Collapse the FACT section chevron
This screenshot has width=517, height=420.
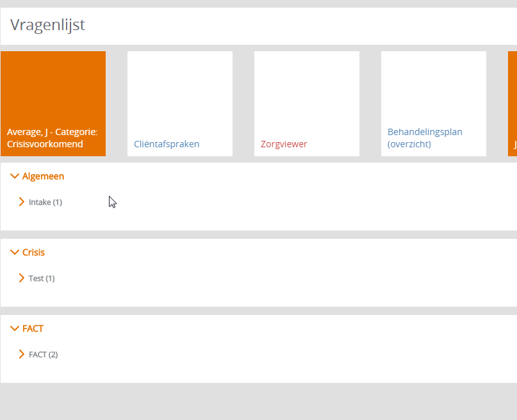tap(15, 328)
